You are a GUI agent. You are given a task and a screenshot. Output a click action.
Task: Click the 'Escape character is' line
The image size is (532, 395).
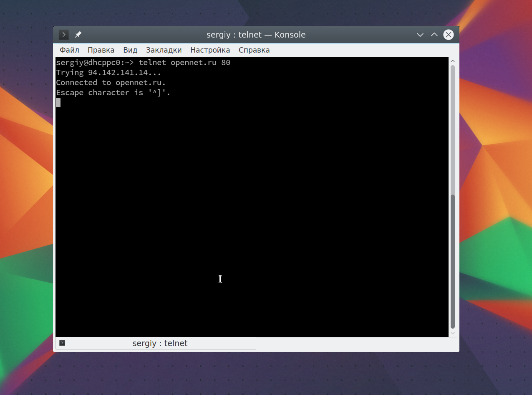tap(113, 93)
